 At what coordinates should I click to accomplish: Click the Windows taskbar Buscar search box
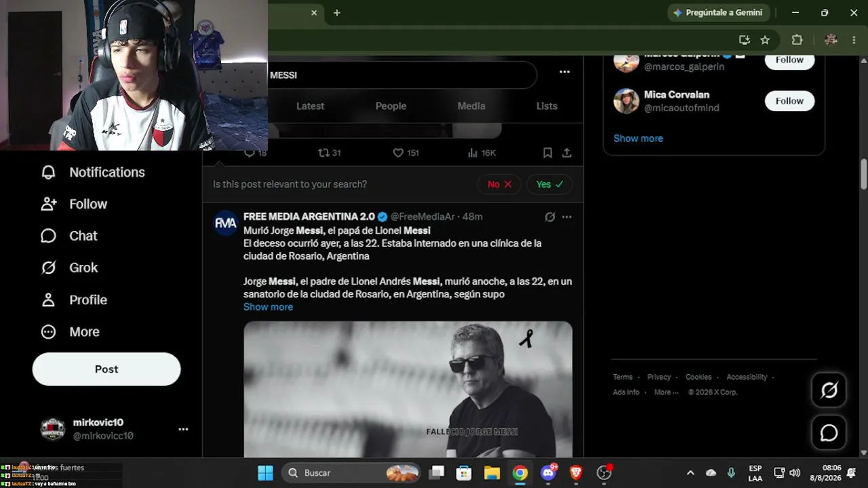point(351,473)
